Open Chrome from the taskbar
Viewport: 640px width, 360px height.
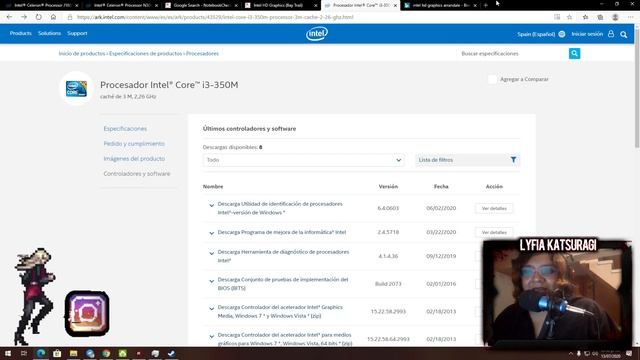click(106, 353)
